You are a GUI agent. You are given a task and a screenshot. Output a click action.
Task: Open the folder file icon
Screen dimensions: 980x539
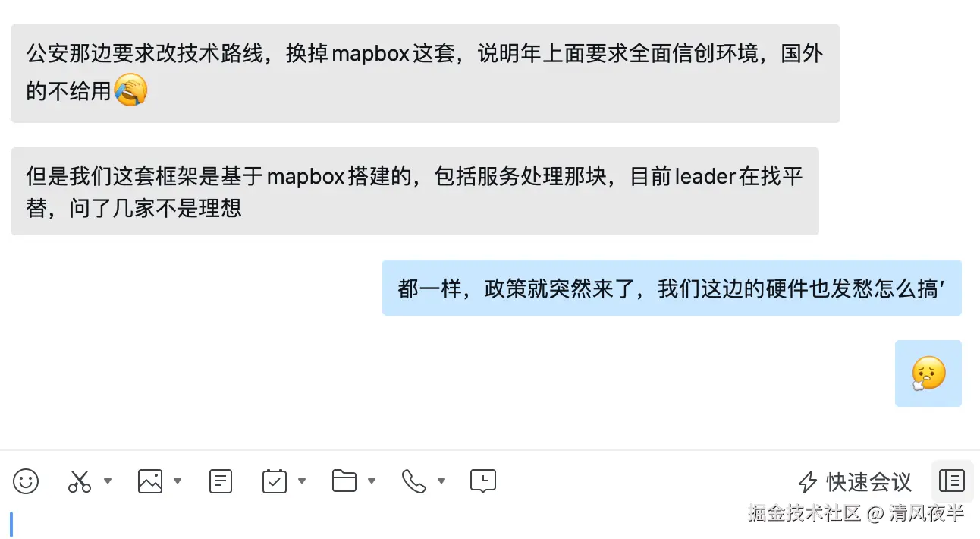click(x=344, y=481)
